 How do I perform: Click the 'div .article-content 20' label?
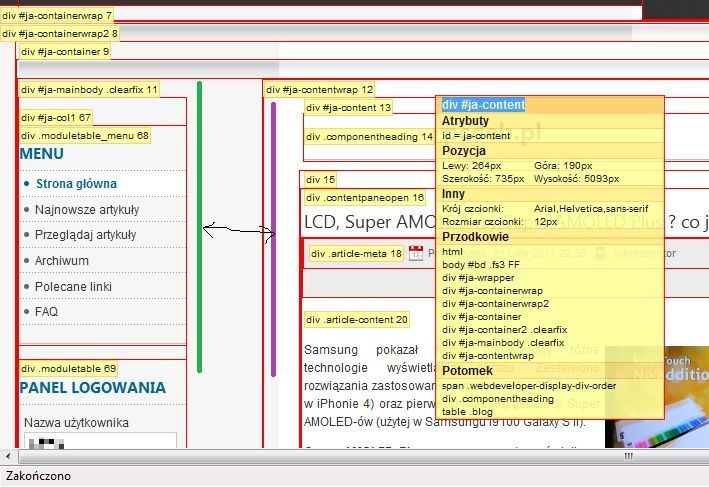356,320
